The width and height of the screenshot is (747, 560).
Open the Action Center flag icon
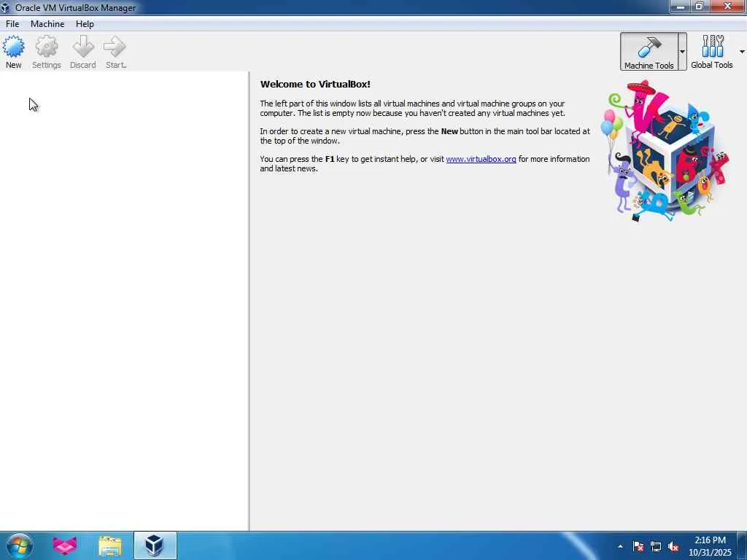(638, 546)
